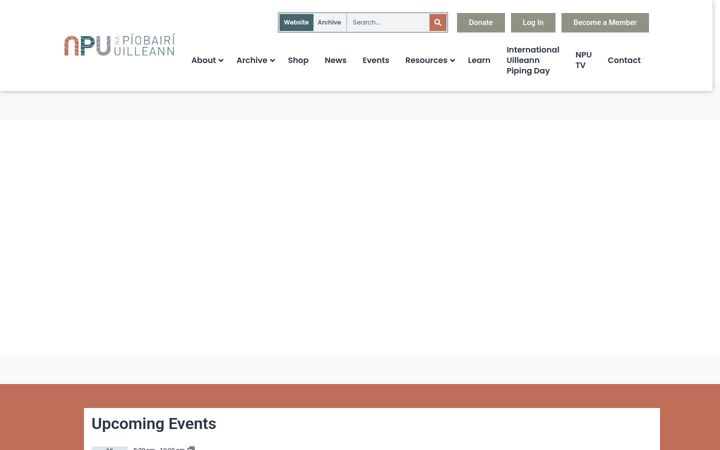Click the Log In button

click(x=533, y=22)
